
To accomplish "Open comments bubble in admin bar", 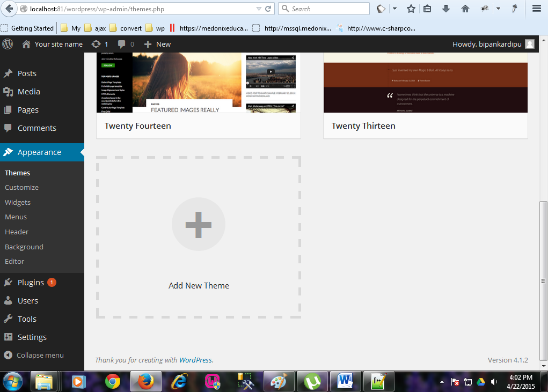I will (126, 44).
